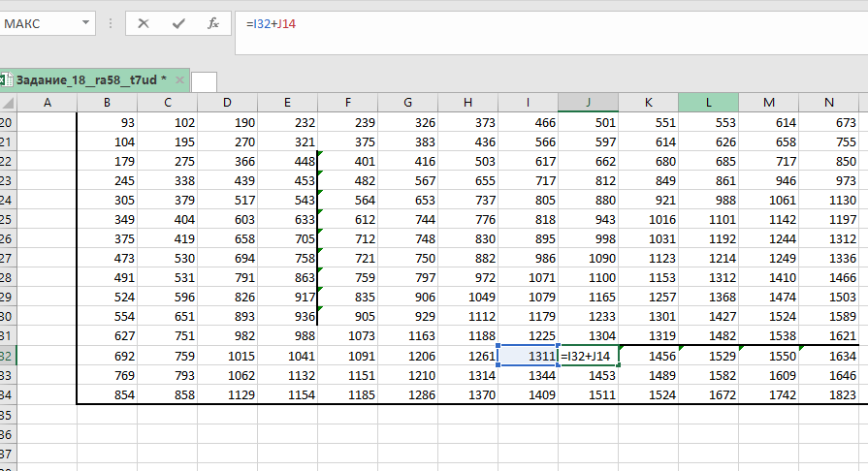Image resolution: width=868 pixels, height=471 pixels.
Task: Click the МАКС name box field
Action: [39, 24]
